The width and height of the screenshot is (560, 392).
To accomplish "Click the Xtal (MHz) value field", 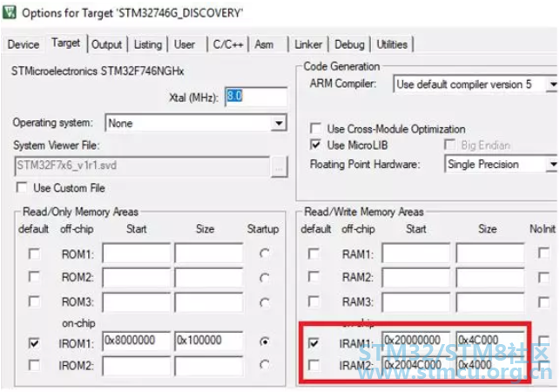I will click(x=256, y=97).
